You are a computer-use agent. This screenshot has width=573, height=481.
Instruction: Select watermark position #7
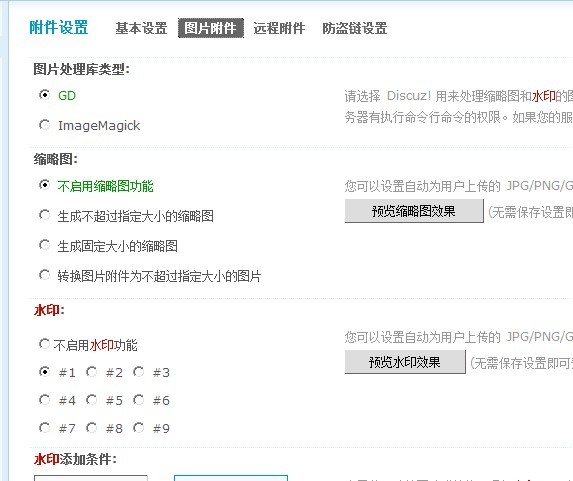click(44, 428)
